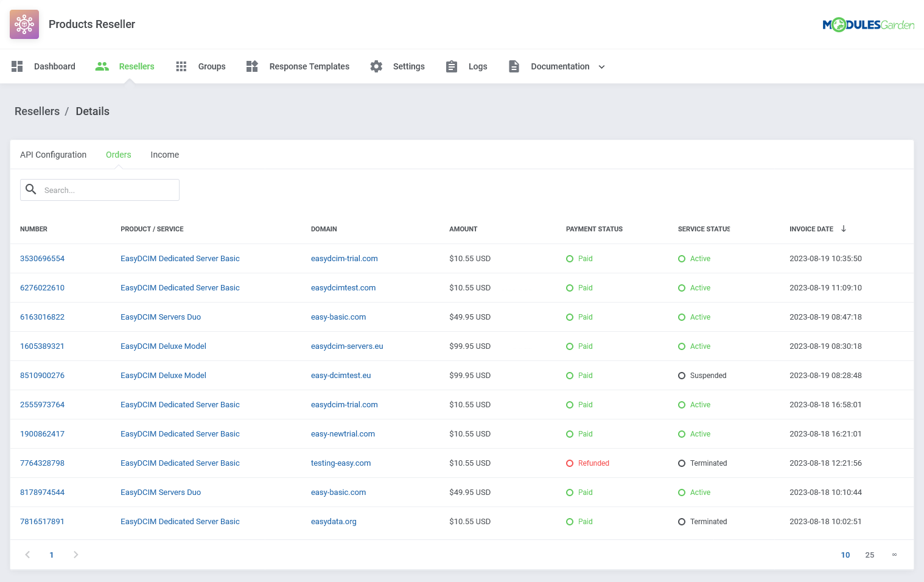Click the Groups grid icon
The image size is (924, 582).
pyautogui.click(x=181, y=66)
